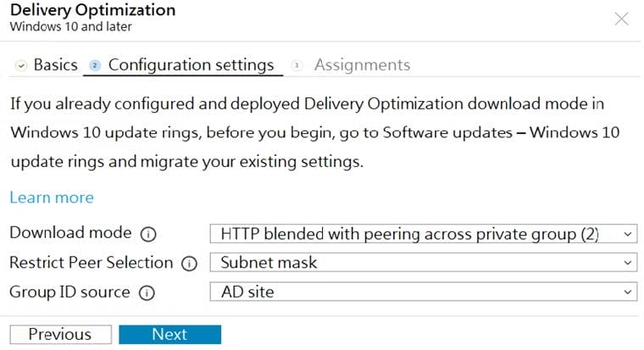Click the step 2 circle icon
This screenshot has height=350, width=644.
click(x=95, y=65)
